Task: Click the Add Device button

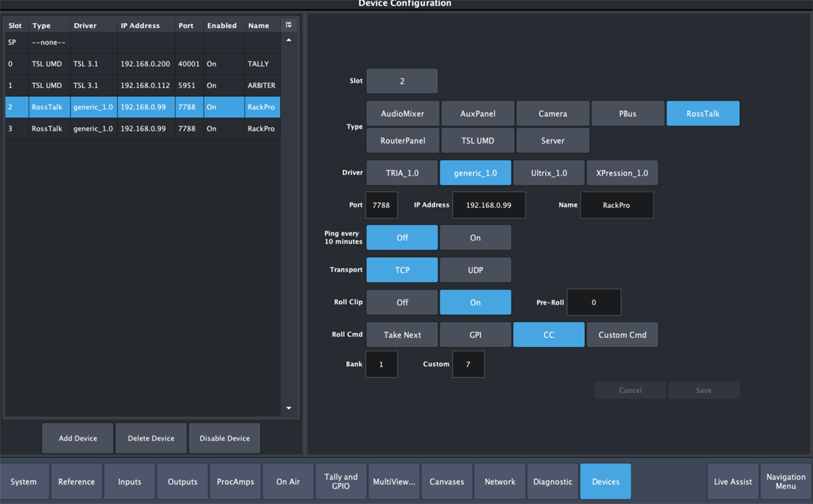Action: pyautogui.click(x=78, y=438)
